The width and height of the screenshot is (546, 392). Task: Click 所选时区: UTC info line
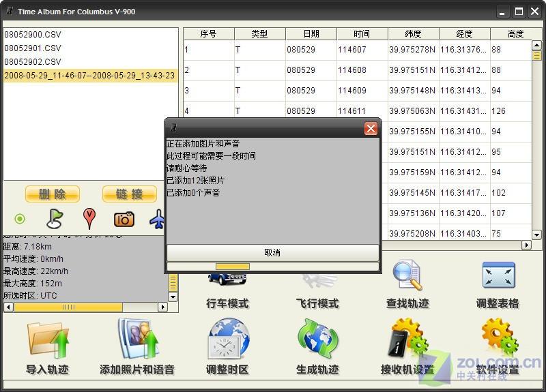(x=30, y=296)
